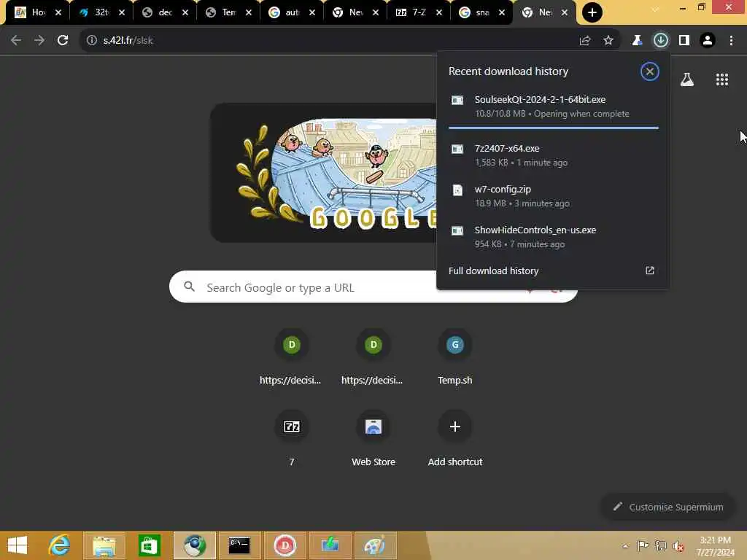747x560 pixels.
Task: Open the tab search dropdown arrow
Action: coord(655,9)
